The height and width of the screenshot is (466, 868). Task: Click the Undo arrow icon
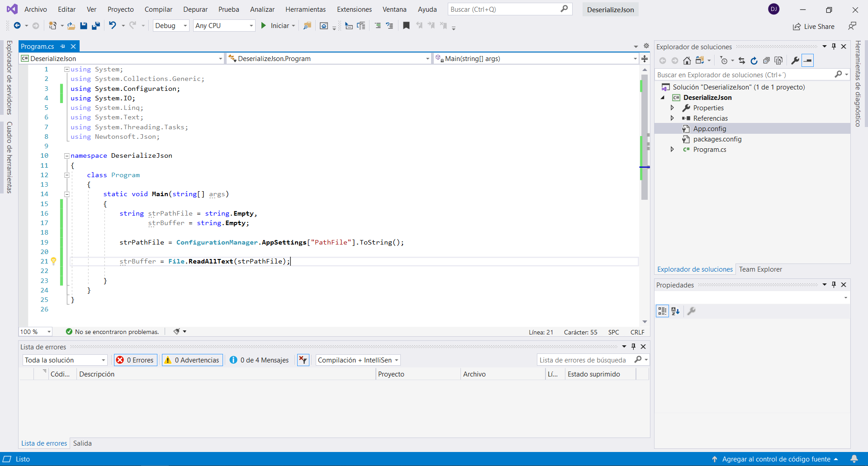[x=113, y=26]
